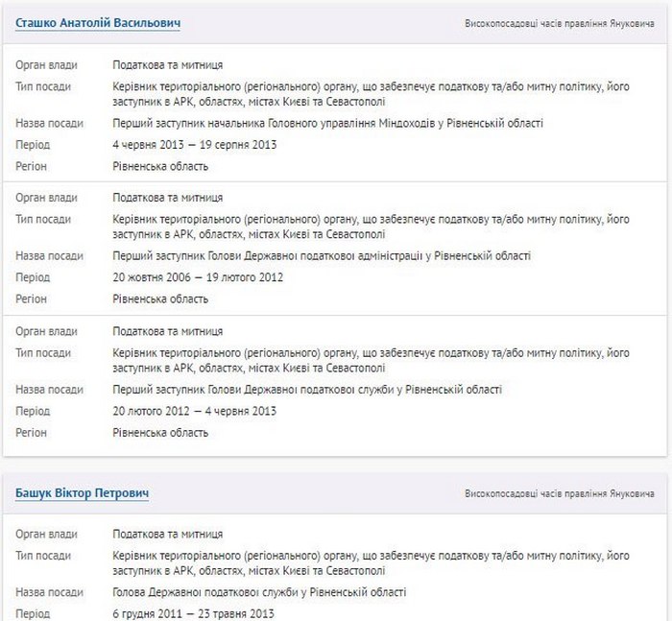
Task: Click Податкова та митниця in third record
Action: [168, 331]
